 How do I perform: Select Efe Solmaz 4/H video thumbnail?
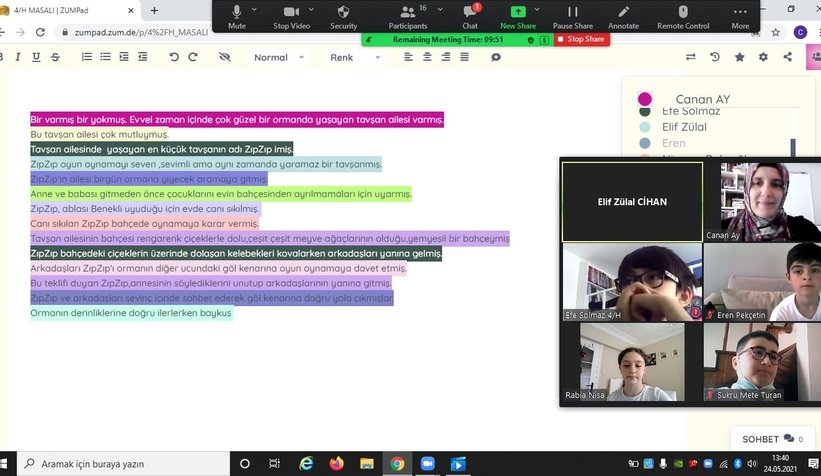pyautogui.click(x=631, y=280)
